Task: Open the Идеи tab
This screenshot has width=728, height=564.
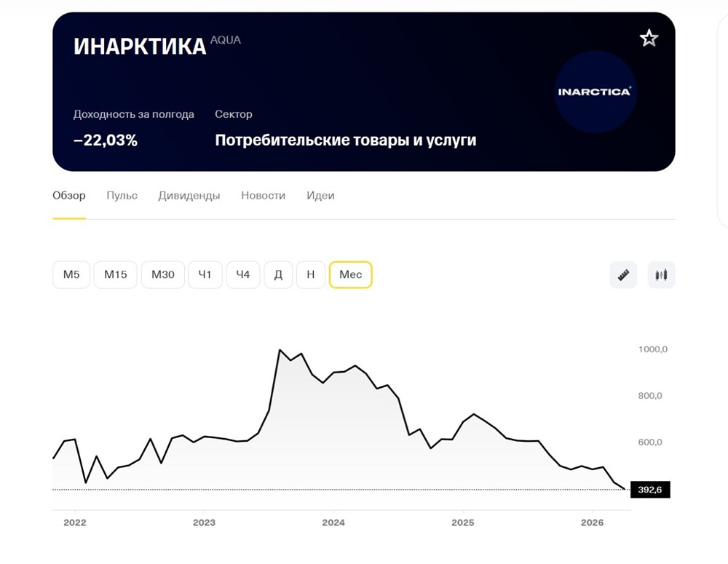Action: [x=320, y=195]
